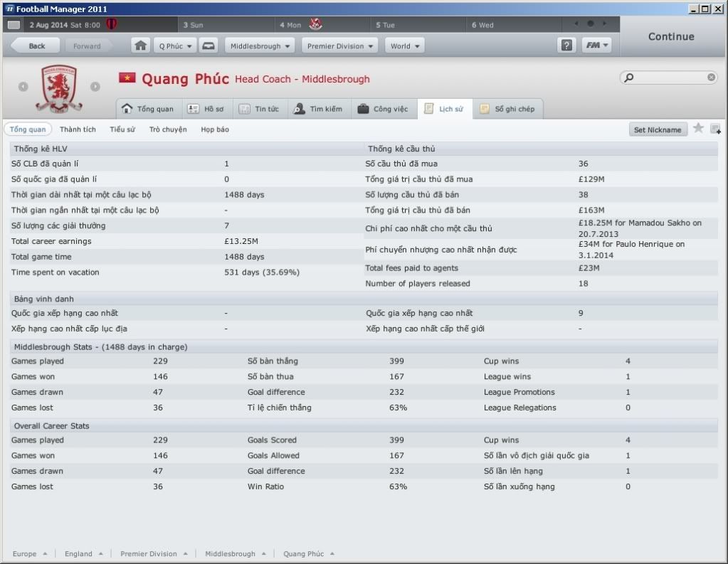Click the Continue button
This screenshot has height=564, width=728.
pyautogui.click(x=671, y=36)
